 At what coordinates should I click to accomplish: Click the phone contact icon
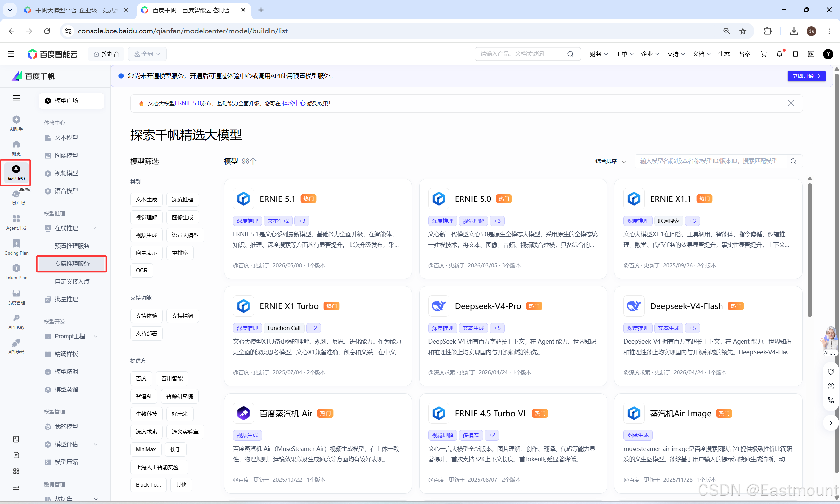830,400
